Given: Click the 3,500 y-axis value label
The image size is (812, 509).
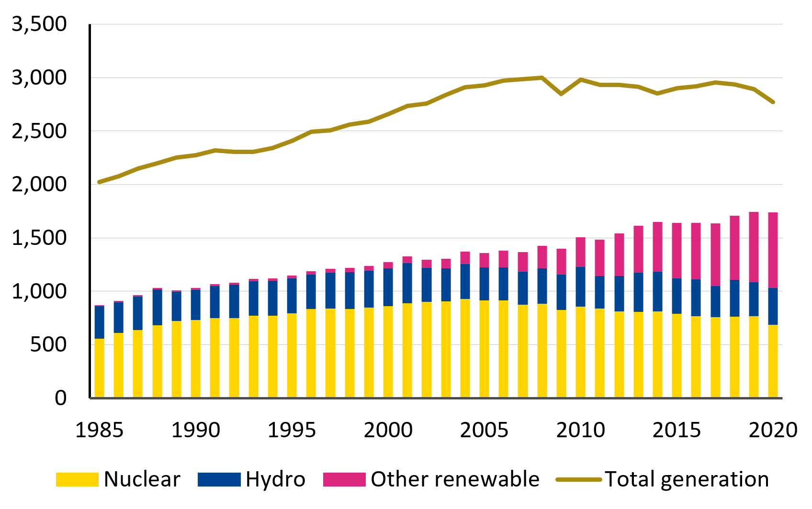Looking at the screenshot, I should click(39, 24).
